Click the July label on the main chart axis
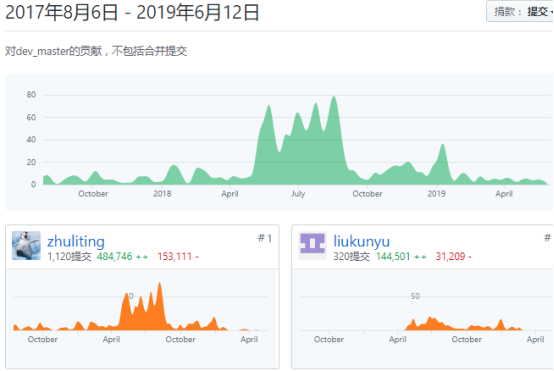Viewport: 554px width, 371px height. coord(298,194)
